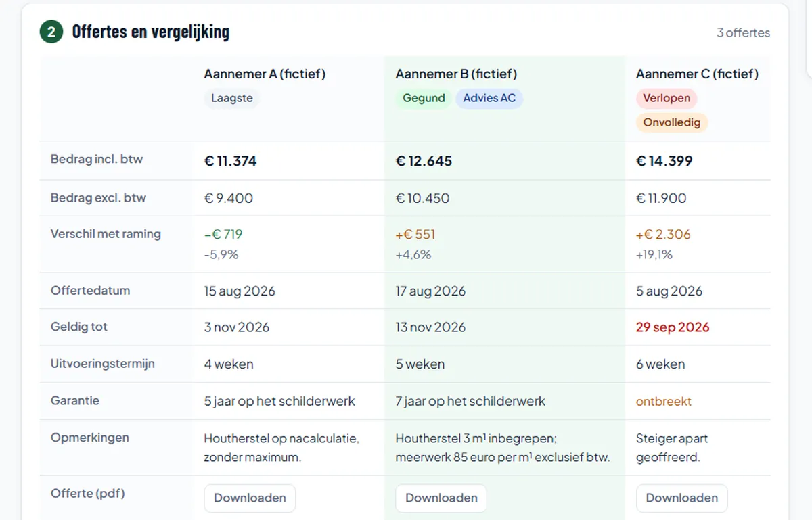
Task: Click the 3 offertes counter
Action: 743,32
